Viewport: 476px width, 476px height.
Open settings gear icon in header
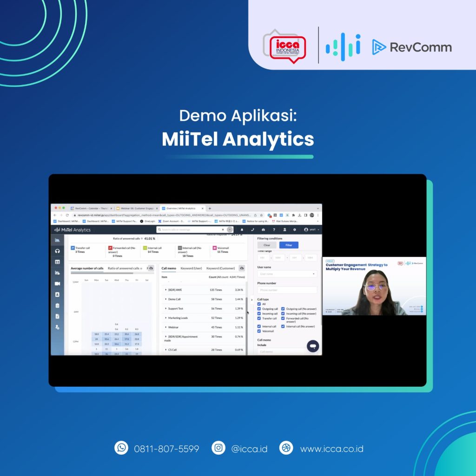[x=294, y=230]
